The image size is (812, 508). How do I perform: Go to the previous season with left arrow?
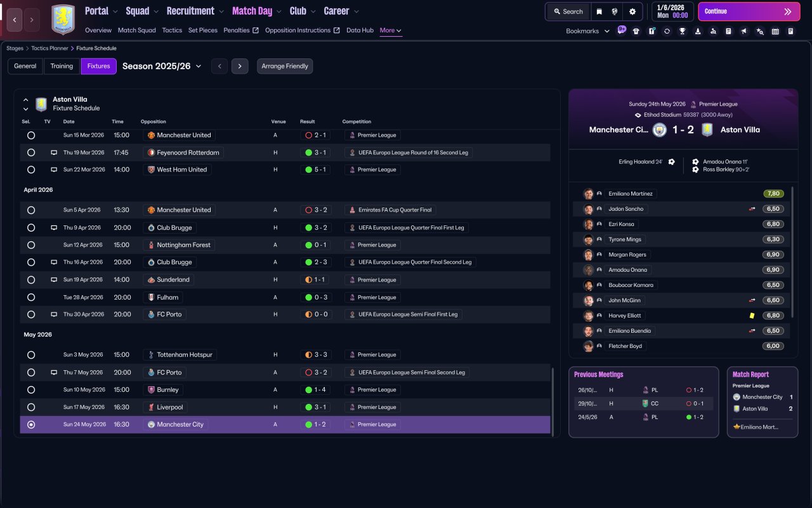click(x=219, y=66)
